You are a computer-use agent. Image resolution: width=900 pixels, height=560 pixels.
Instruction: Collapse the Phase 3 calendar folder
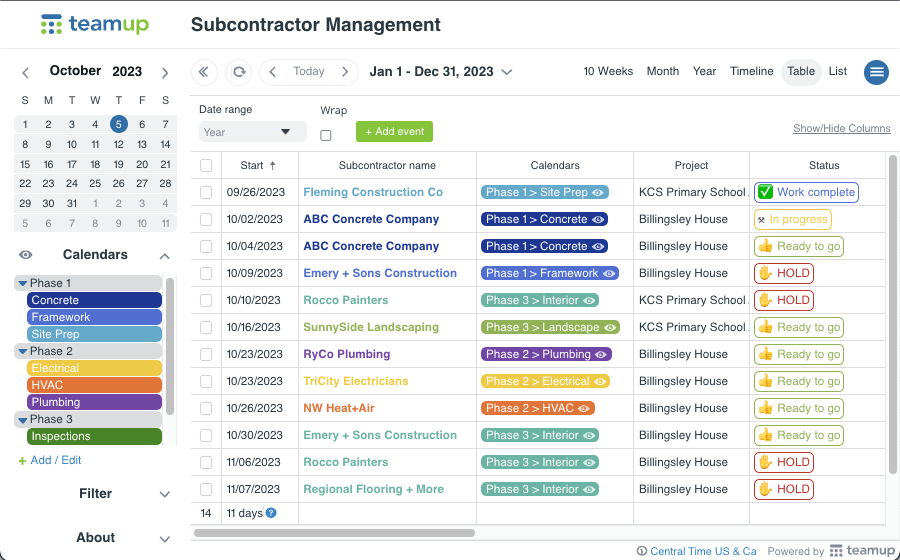click(23, 420)
